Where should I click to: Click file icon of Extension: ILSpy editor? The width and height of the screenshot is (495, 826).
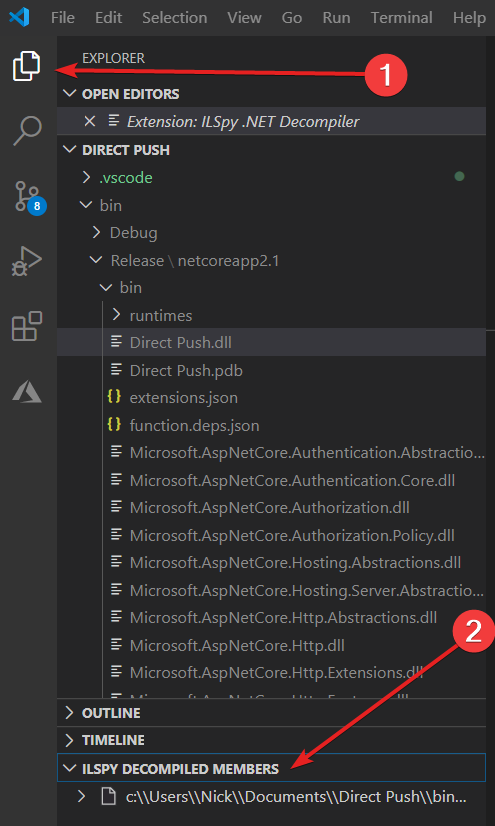(113, 121)
